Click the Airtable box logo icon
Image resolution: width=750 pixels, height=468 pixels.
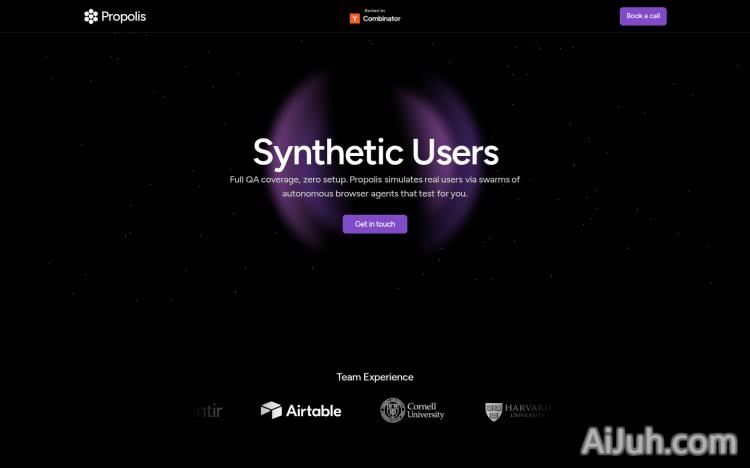[271, 410]
